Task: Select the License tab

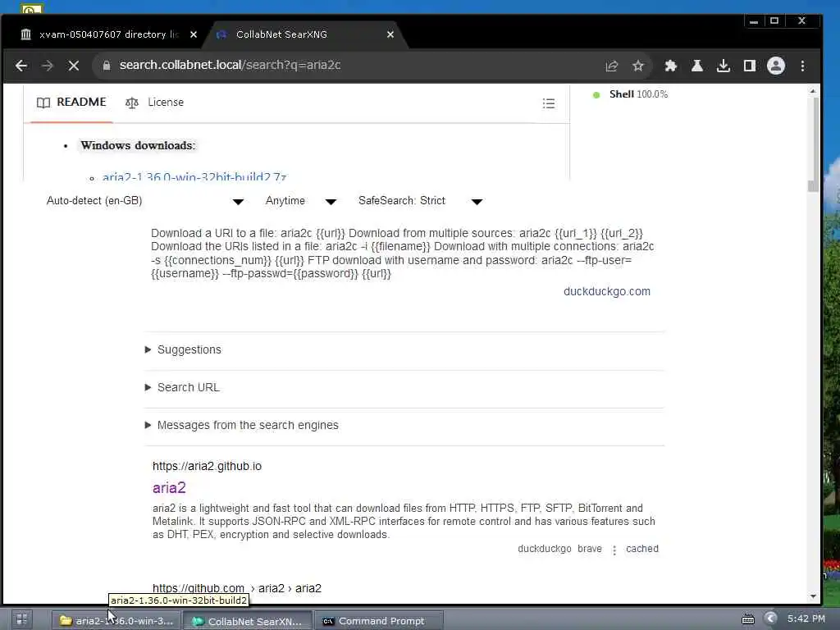Action: tap(154, 103)
